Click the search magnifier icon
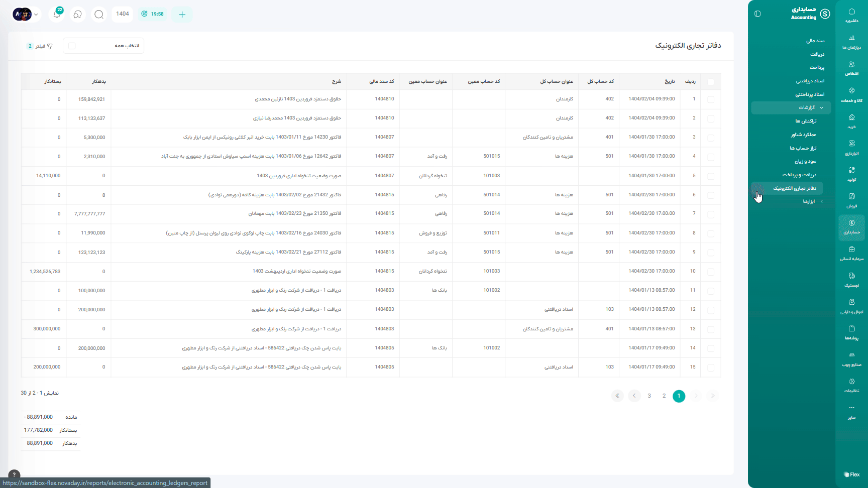This screenshot has height=488, width=868. click(x=99, y=14)
